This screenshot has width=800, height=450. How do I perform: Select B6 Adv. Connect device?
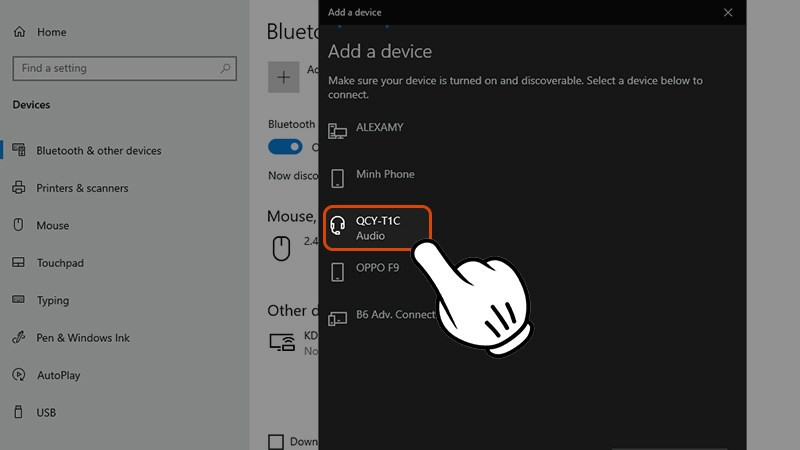coord(395,315)
